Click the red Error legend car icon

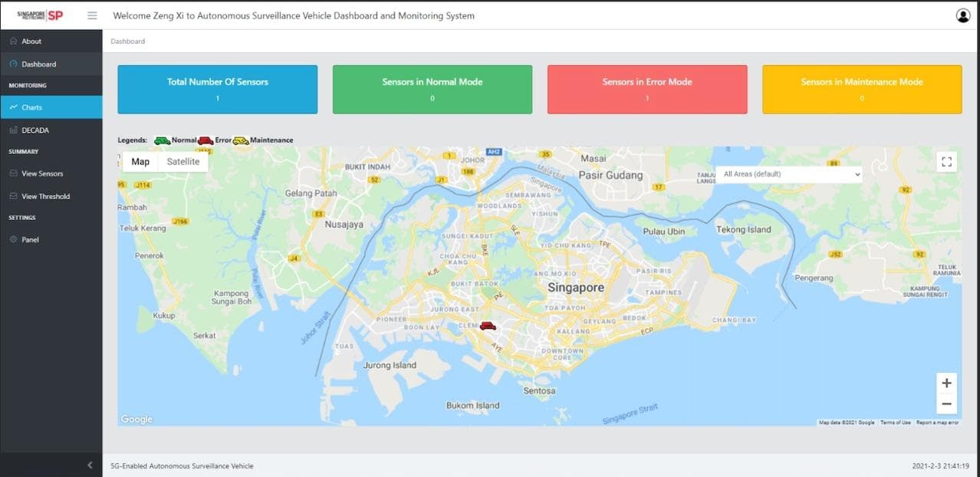tap(206, 140)
